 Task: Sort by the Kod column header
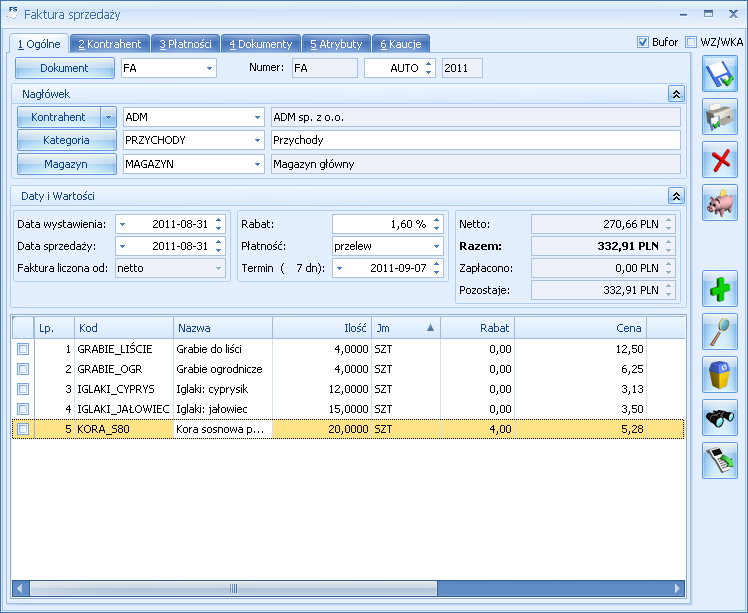tap(124, 328)
